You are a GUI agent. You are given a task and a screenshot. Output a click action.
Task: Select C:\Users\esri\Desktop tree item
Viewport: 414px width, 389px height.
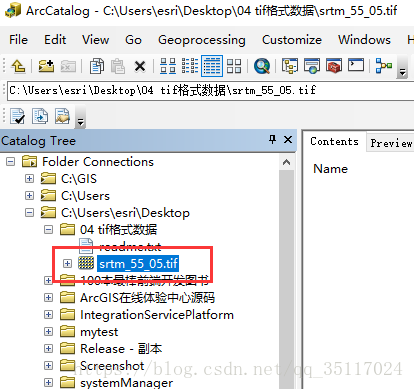click(125, 213)
